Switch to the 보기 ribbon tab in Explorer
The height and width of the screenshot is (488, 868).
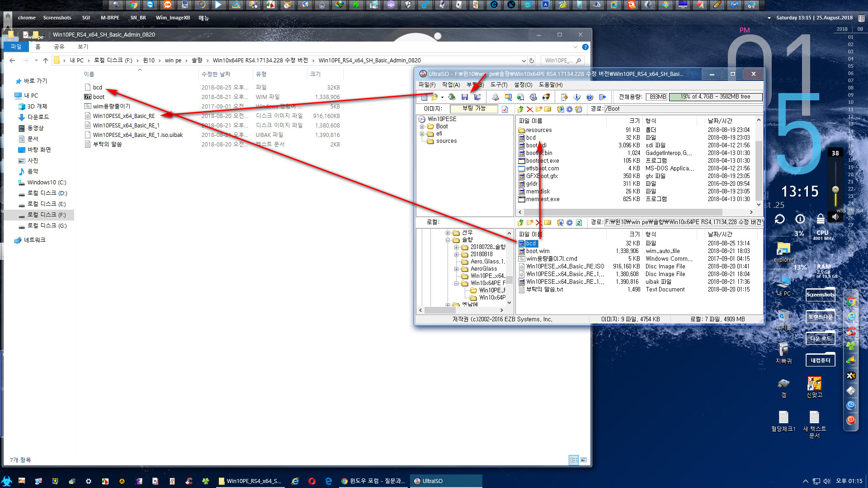(x=83, y=47)
